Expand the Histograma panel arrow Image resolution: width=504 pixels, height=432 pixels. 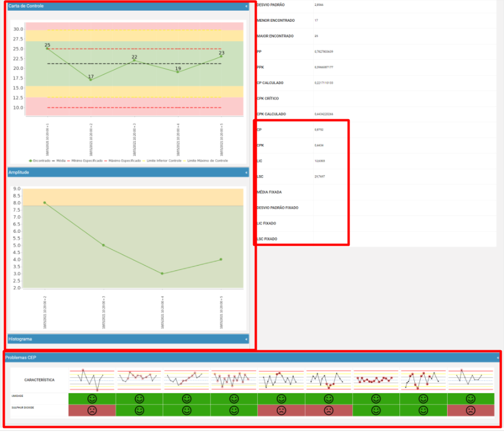tap(247, 339)
